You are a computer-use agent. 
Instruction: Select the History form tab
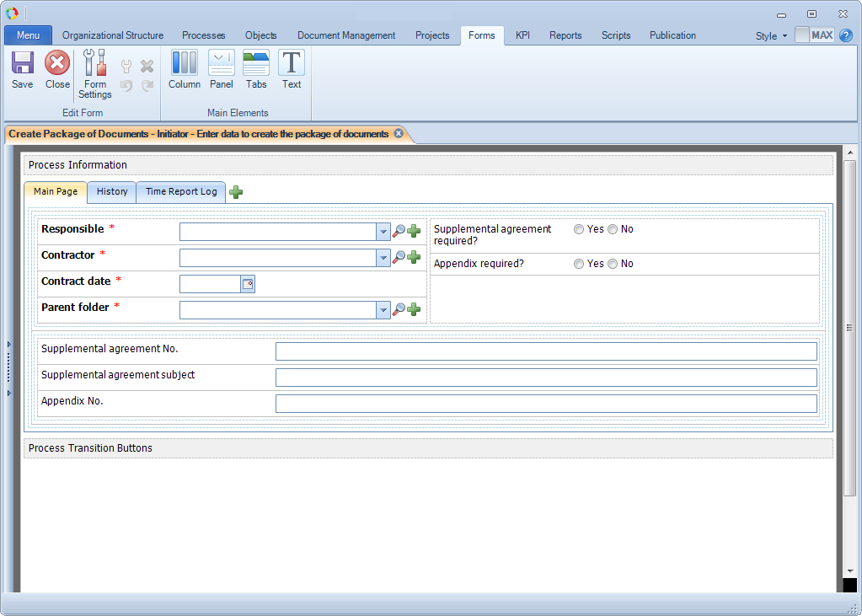click(112, 192)
